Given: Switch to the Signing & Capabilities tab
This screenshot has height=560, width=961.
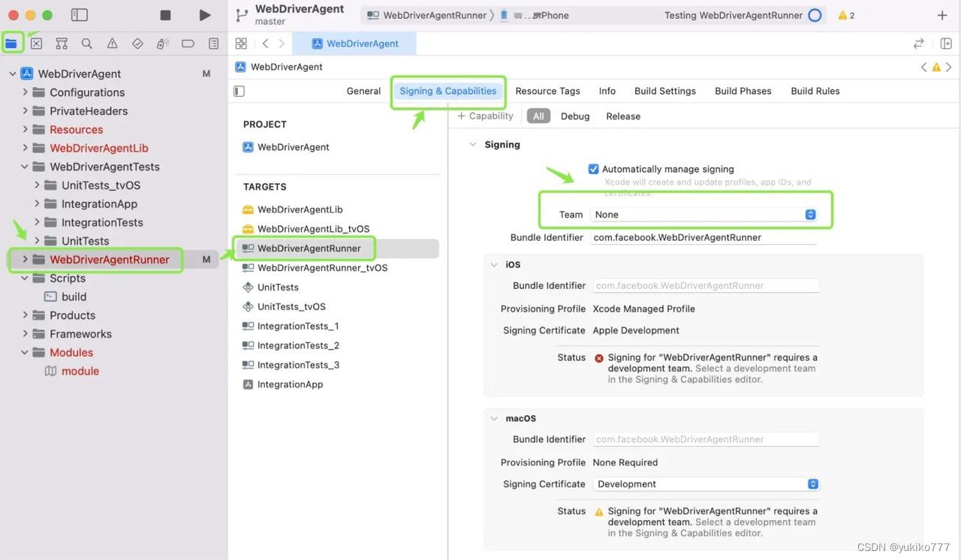Looking at the screenshot, I should [x=448, y=91].
